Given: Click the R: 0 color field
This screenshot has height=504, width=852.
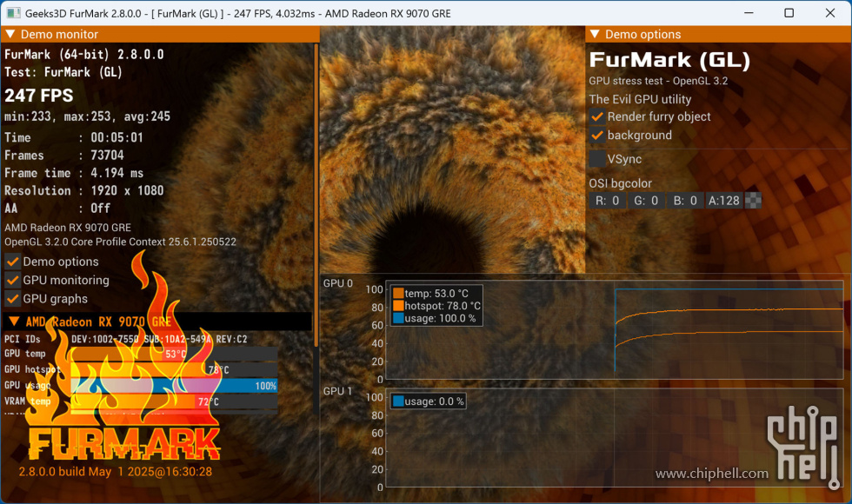Looking at the screenshot, I should click(x=608, y=201).
